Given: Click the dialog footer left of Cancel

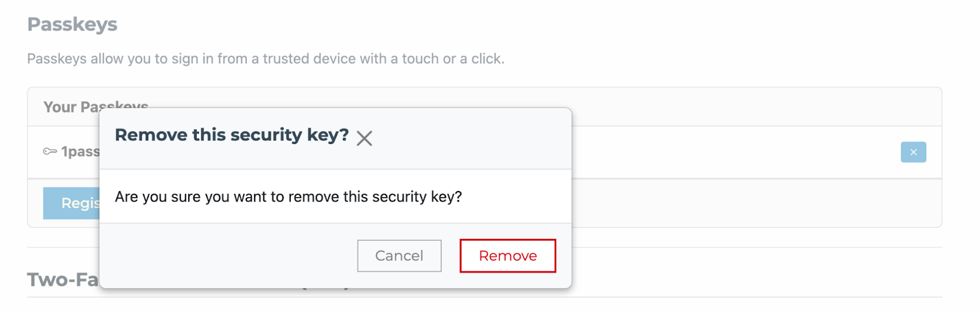Looking at the screenshot, I should pos(227,256).
